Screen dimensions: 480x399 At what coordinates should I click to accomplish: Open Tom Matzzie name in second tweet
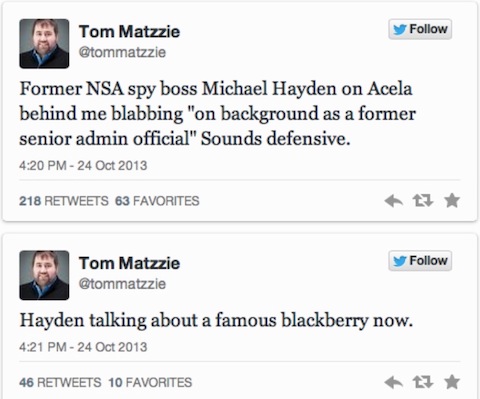pos(129,263)
